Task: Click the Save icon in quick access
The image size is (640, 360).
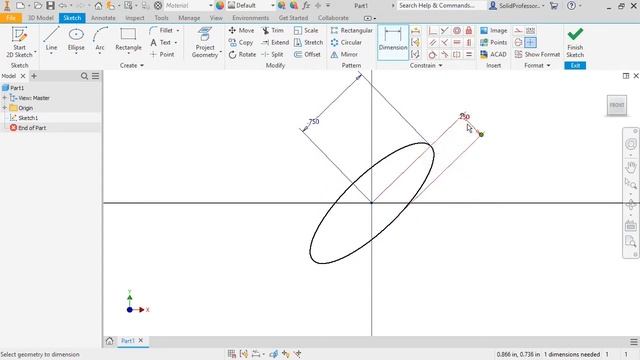Action: click(x=51, y=6)
